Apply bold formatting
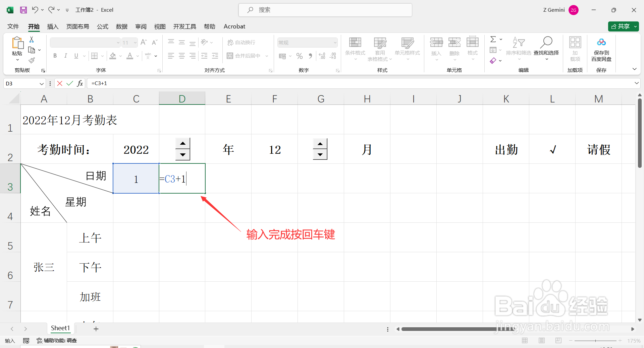Viewport: 644px width, 348px height. click(x=55, y=56)
